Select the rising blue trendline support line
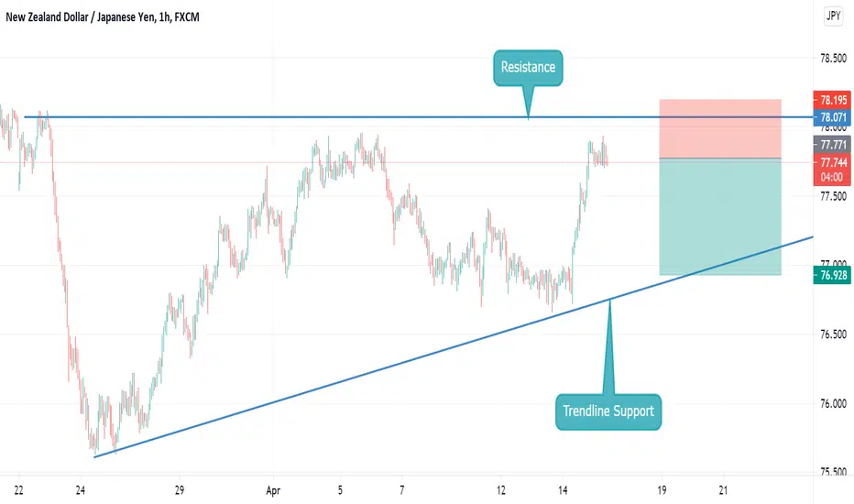The image size is (854, 504). click(x=454, y=347)
